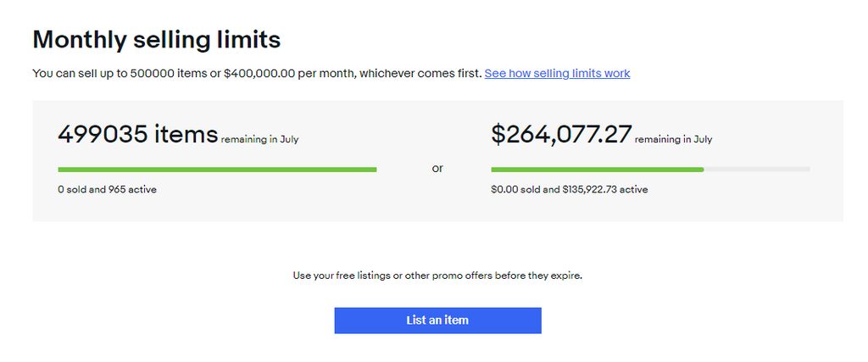Click the green filled part of the dollar progress bar
Viewport: 868px width, 362px height.
tap(598, 170)
